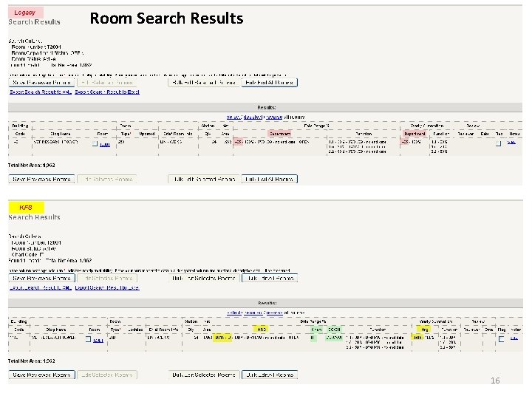Click the red Legacy label badge
This screenshot has height=399, width=532.
[26, 13]
